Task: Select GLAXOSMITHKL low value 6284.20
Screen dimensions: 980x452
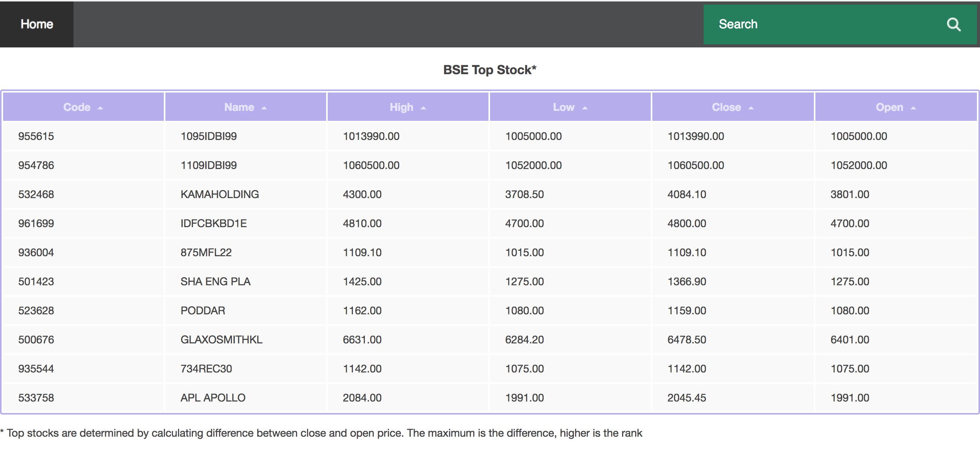Action: 524,340
